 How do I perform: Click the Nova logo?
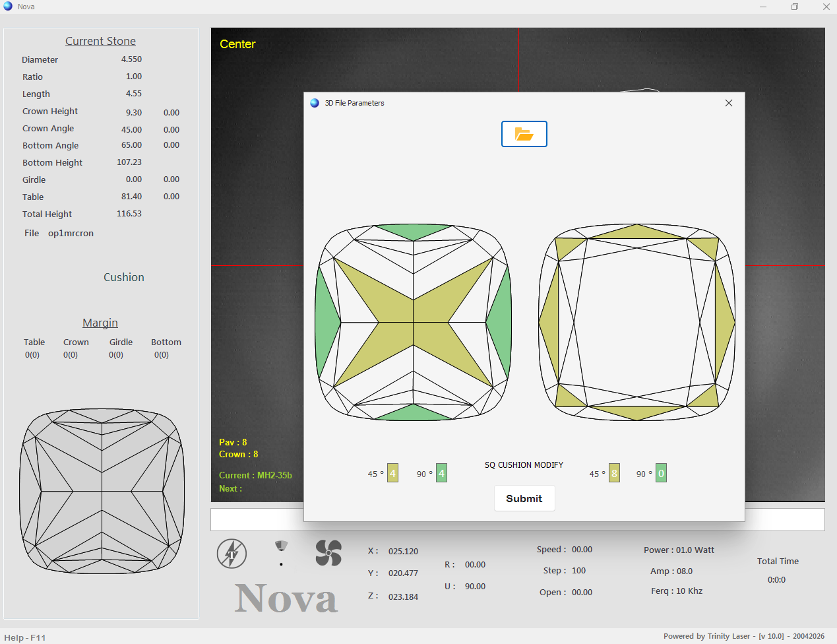(286, 598)
